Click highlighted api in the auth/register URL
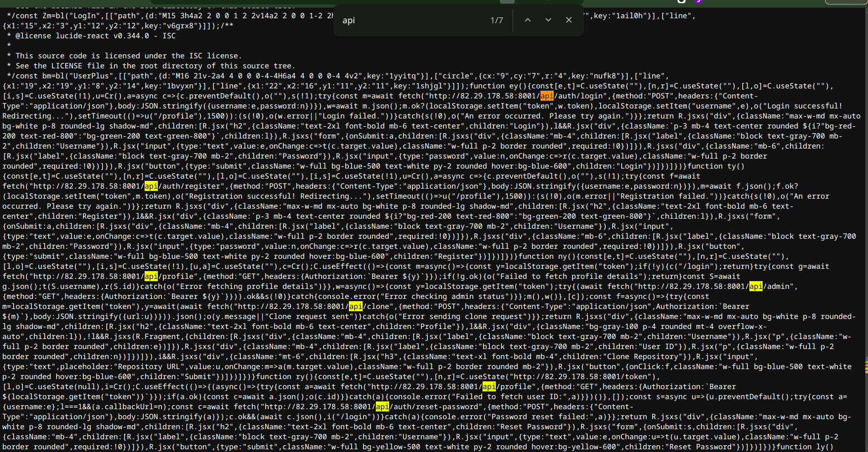 (151, 186)
